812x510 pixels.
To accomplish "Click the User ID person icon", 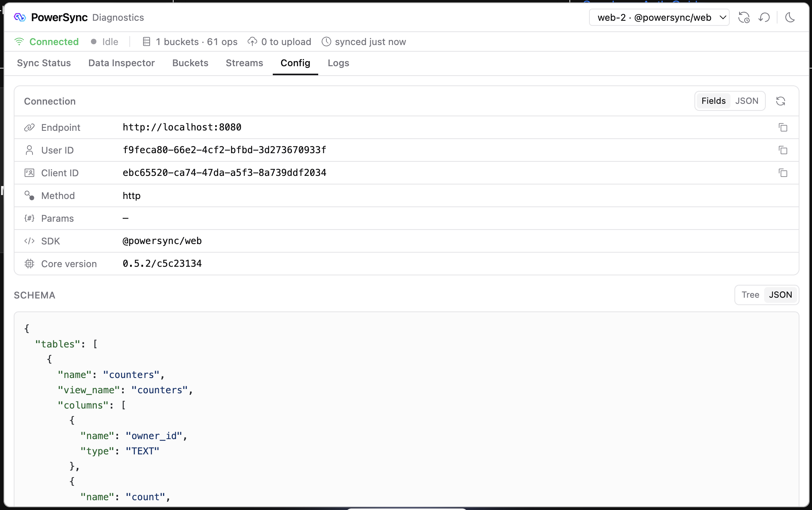I will click(x=29, y=150).
